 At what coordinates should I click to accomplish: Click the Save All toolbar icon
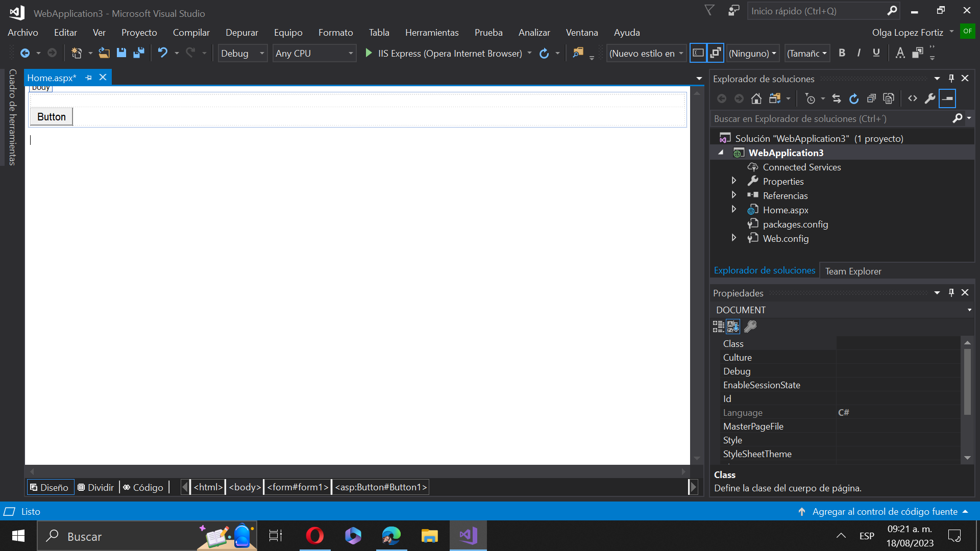(x=138, y=53)
